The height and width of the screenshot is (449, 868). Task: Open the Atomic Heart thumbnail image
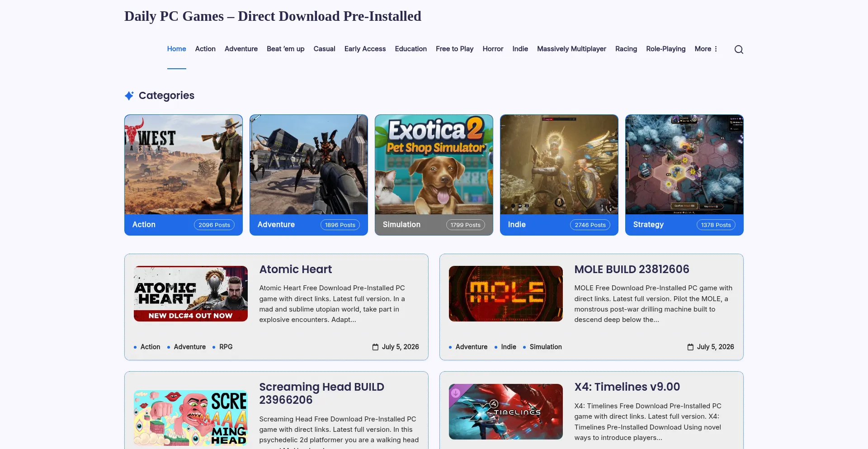[x=191, y=293]
